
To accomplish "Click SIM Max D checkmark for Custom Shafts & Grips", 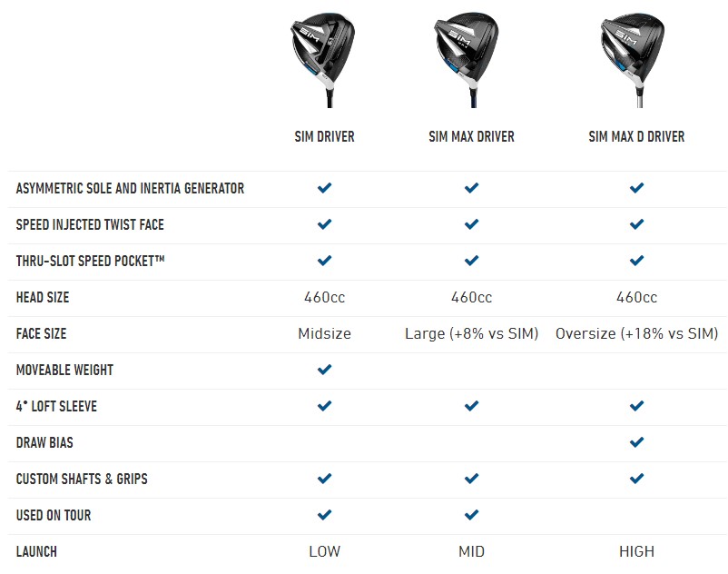I will click(636, 479).
